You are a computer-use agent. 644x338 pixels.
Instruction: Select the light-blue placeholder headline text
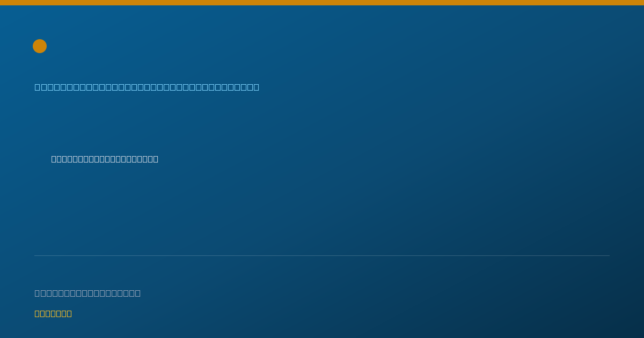click(x=147, y=87)
